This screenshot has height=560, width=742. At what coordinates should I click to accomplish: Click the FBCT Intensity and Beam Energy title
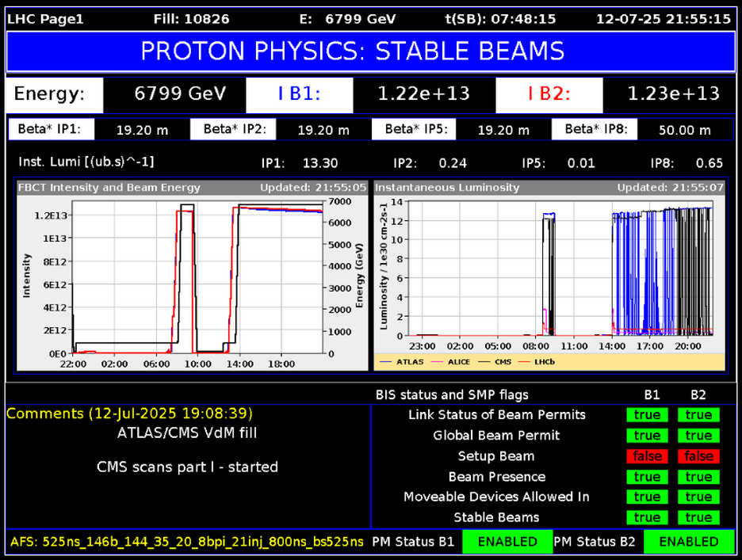click(x=110, y=188)
